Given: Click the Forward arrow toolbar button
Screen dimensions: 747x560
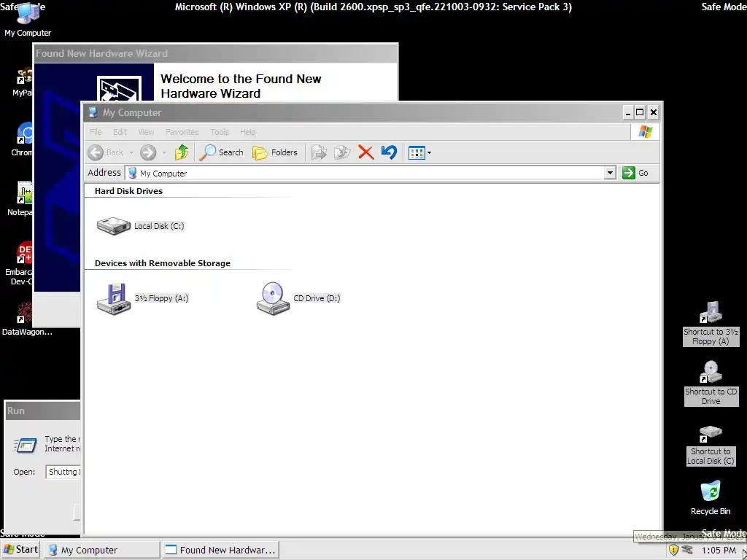Looking at the screenshot, I should pos(148,152).
